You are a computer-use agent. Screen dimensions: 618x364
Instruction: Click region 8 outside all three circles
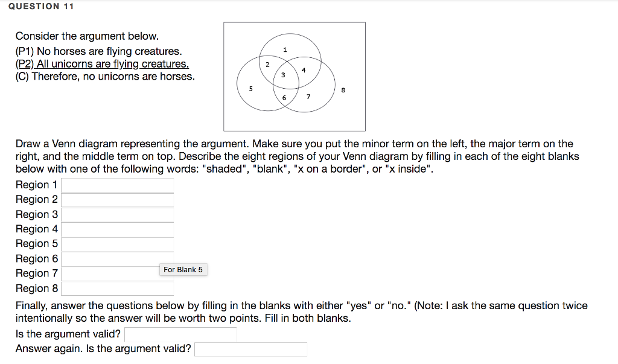[343, 89]
